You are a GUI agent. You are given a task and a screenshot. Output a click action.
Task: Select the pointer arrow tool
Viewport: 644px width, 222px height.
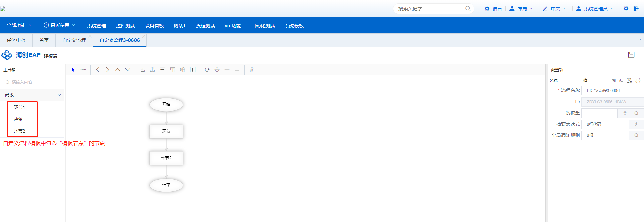click(73, 70)
